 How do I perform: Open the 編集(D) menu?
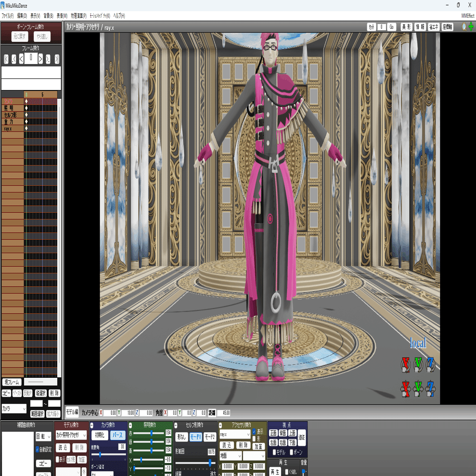point(22,16)
